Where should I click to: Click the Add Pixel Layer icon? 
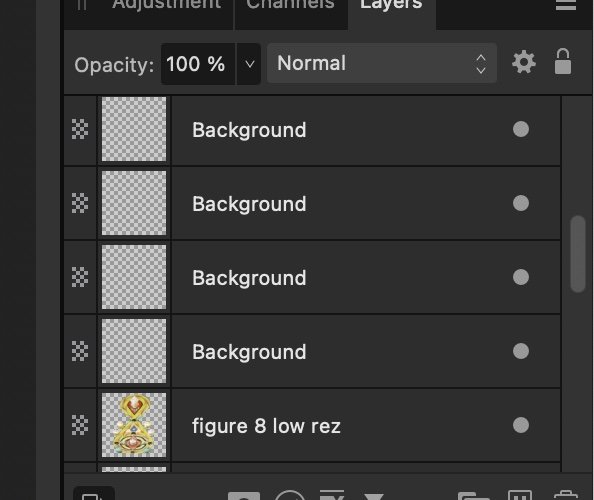[x=520, y=495]
